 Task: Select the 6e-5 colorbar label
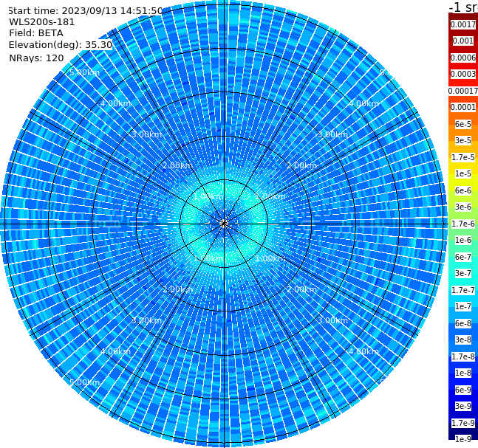point(463,124)
